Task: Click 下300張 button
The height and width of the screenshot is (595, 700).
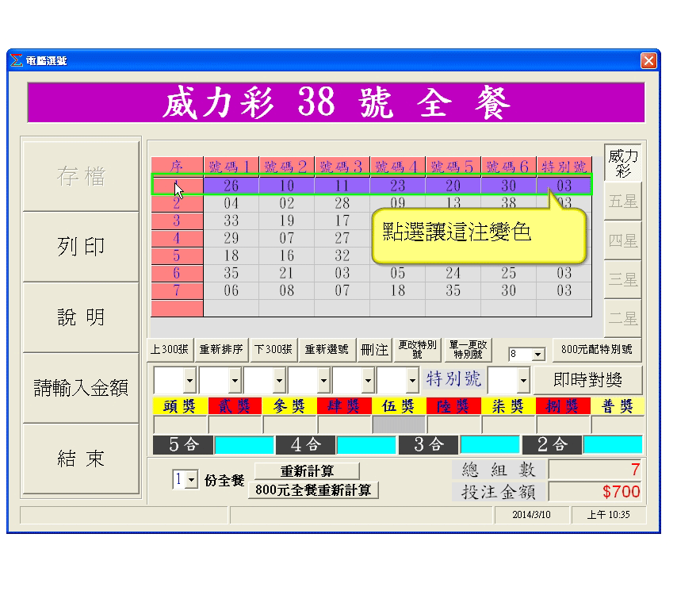Action: pyautogui.click(x=273, y=349)
